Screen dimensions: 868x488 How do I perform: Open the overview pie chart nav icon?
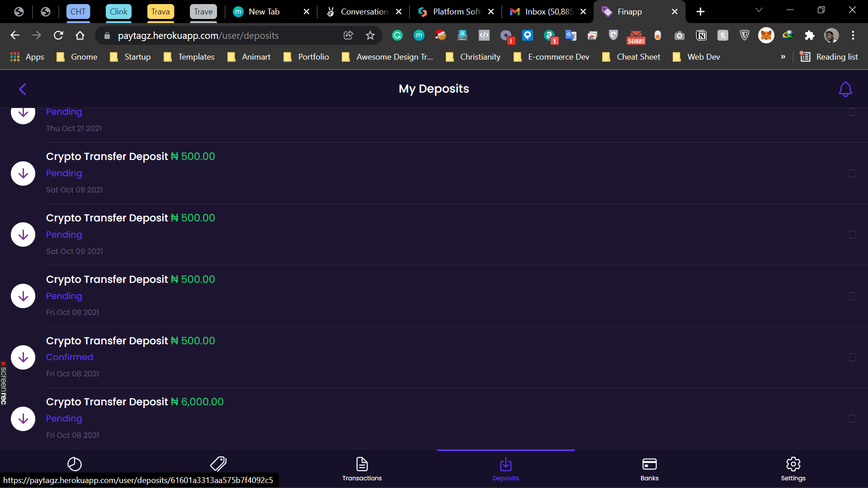coord(75,464)
